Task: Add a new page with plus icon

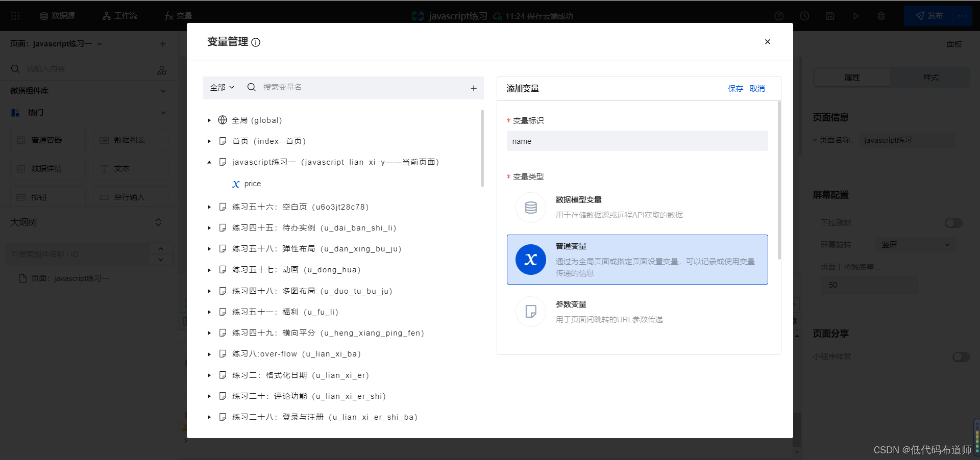Action: point(163,44)
